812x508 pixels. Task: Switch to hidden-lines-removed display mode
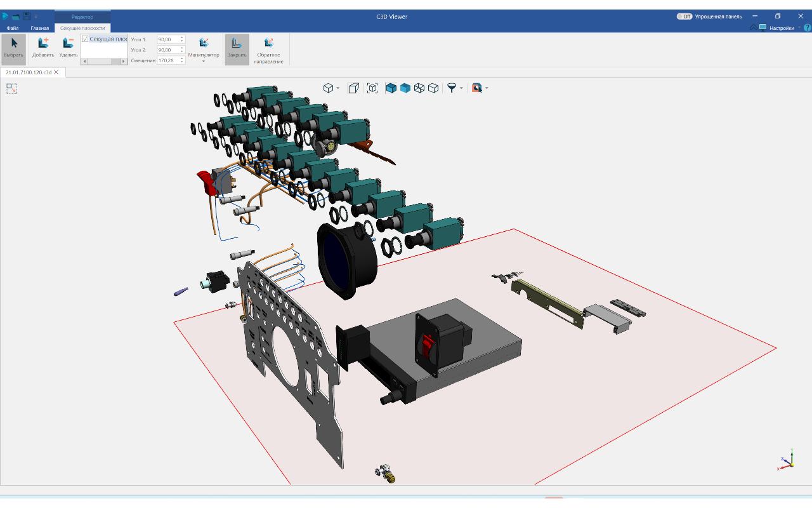pos(433,88)
